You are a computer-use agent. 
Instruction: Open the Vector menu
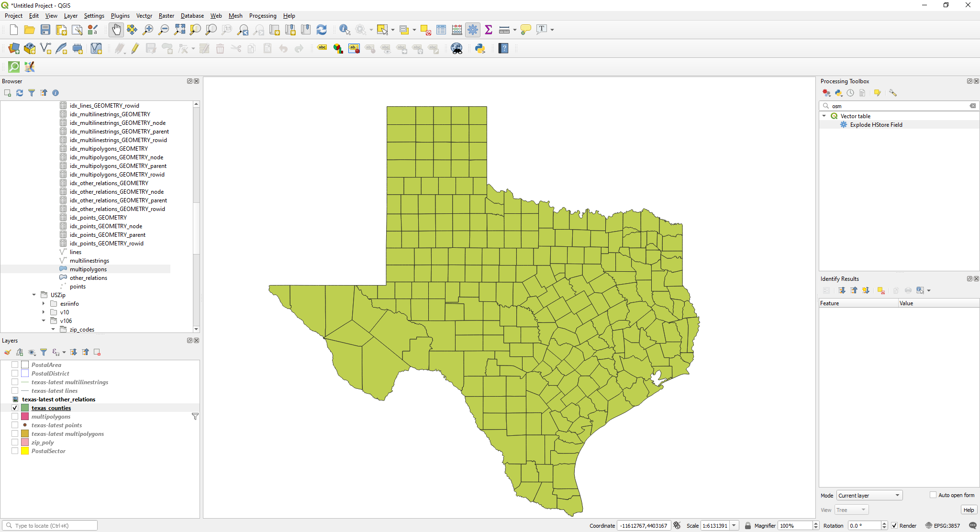(x=144, y=16)
